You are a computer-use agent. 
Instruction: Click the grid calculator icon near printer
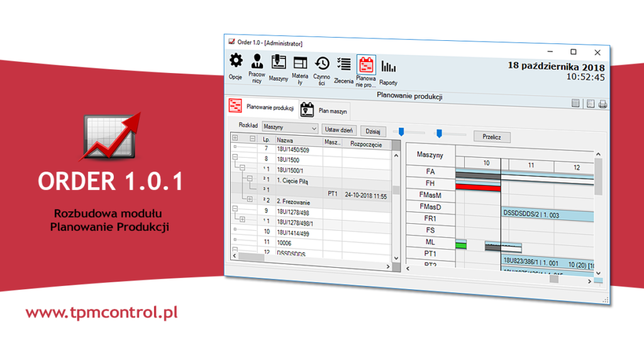(x=575, y=103)
